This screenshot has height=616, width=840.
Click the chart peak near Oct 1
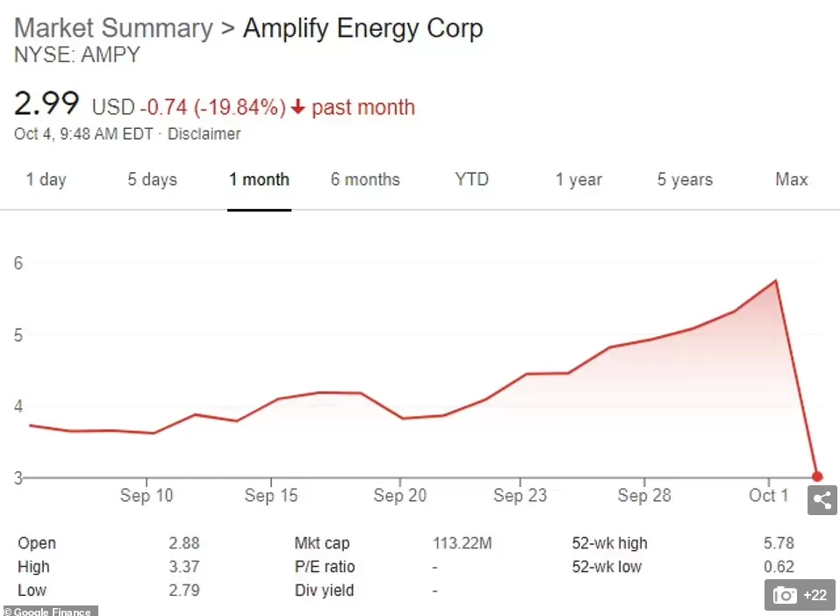pyautogui.click(x=776, y=280)
